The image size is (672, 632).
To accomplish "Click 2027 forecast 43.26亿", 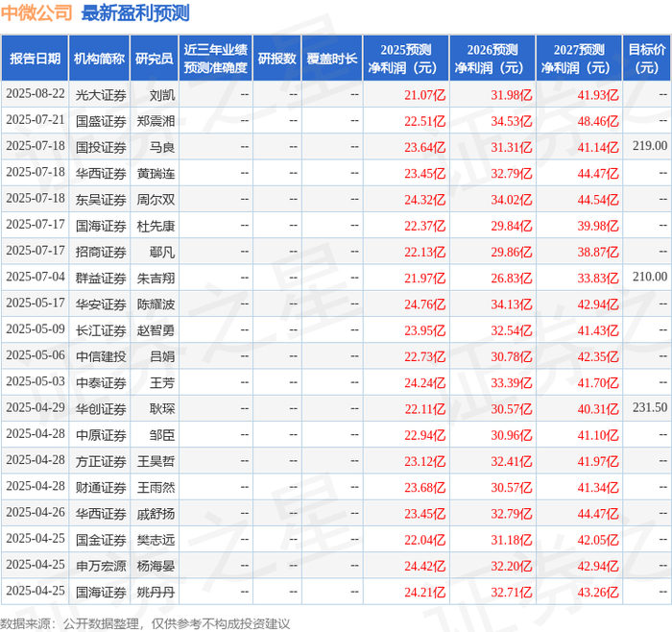I will (x=598, y=592).
